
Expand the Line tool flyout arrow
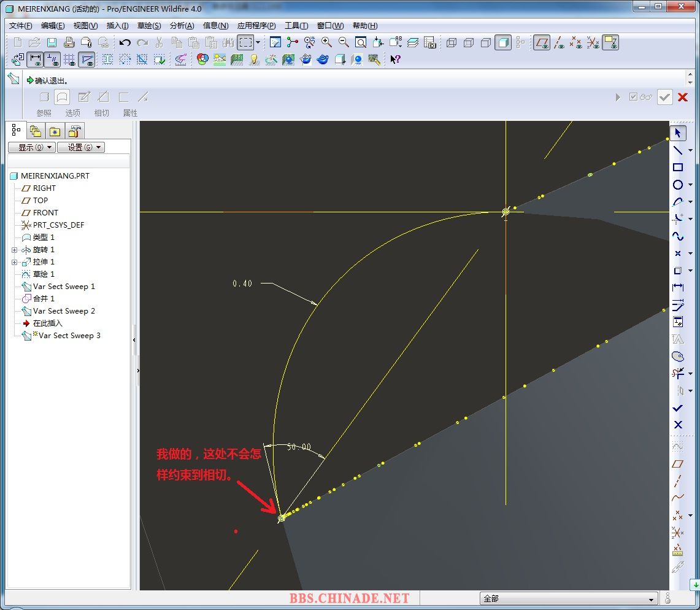[x=690, y=150]
